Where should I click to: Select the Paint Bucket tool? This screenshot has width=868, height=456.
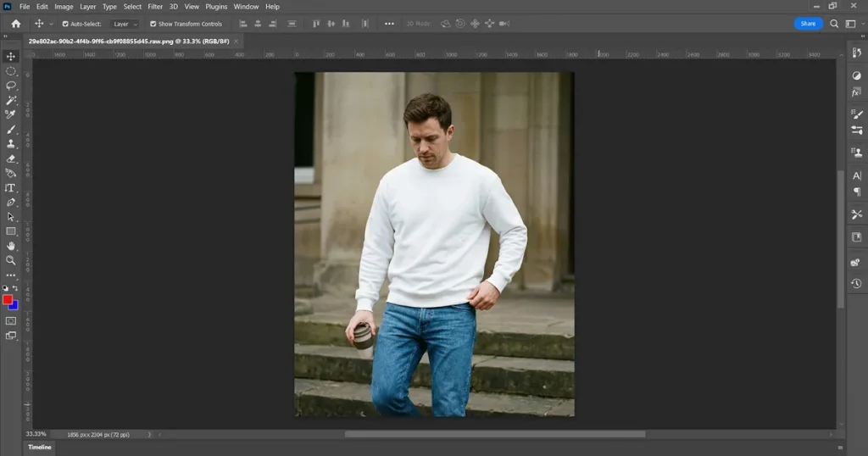[x=10, y=173]
